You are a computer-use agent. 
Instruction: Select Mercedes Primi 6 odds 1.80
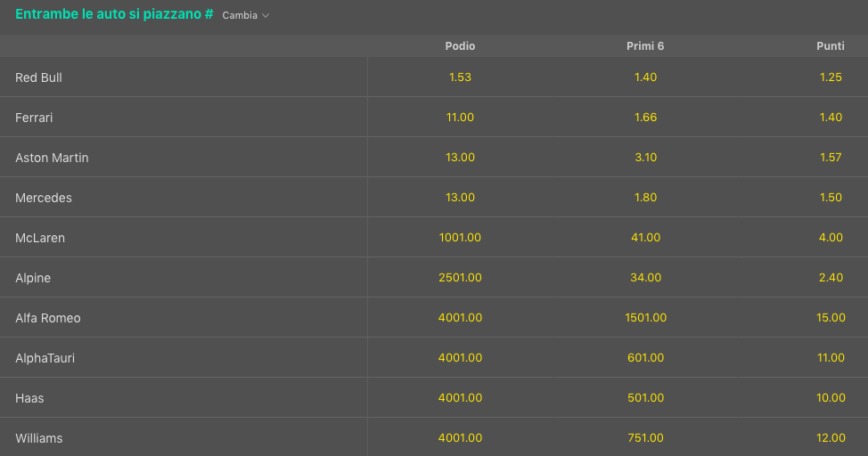coord(645,198)
